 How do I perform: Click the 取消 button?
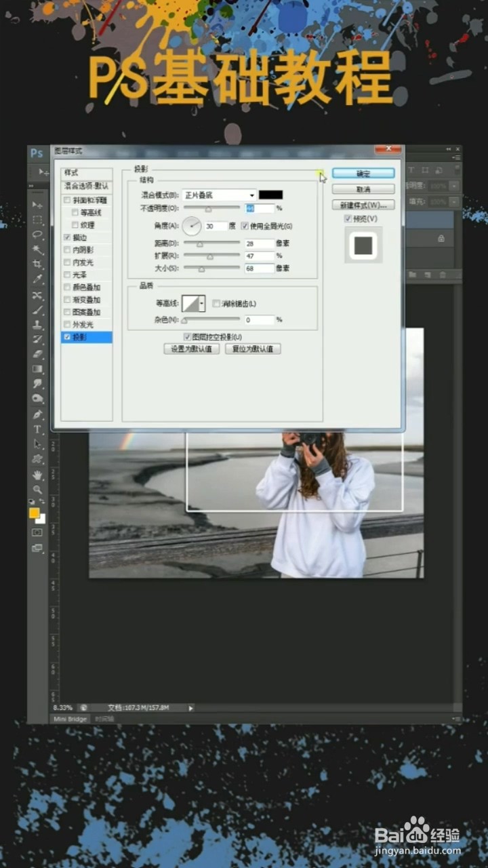tap(363, 189)
